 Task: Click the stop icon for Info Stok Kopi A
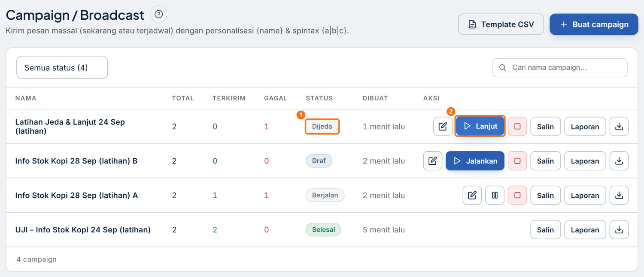pos(517,195)
